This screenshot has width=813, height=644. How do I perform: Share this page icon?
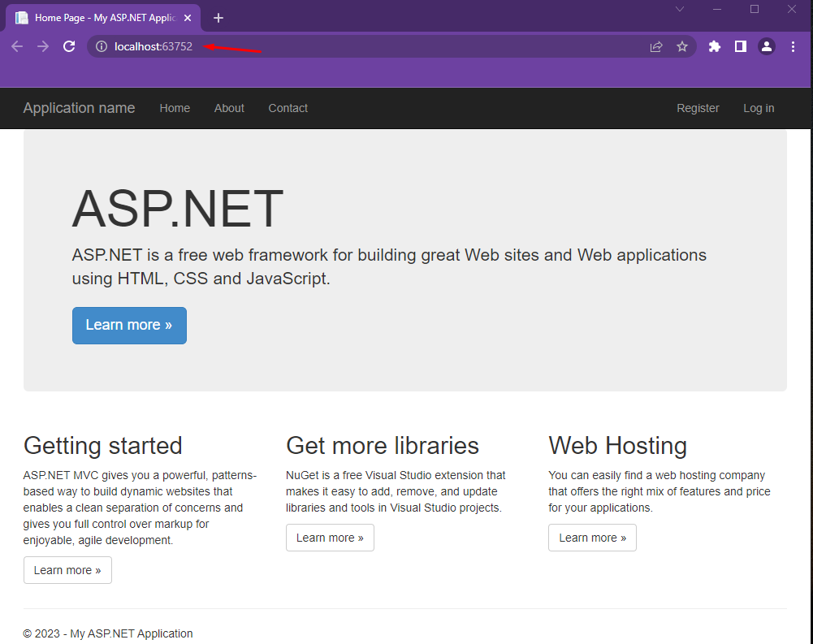point(656,46)
